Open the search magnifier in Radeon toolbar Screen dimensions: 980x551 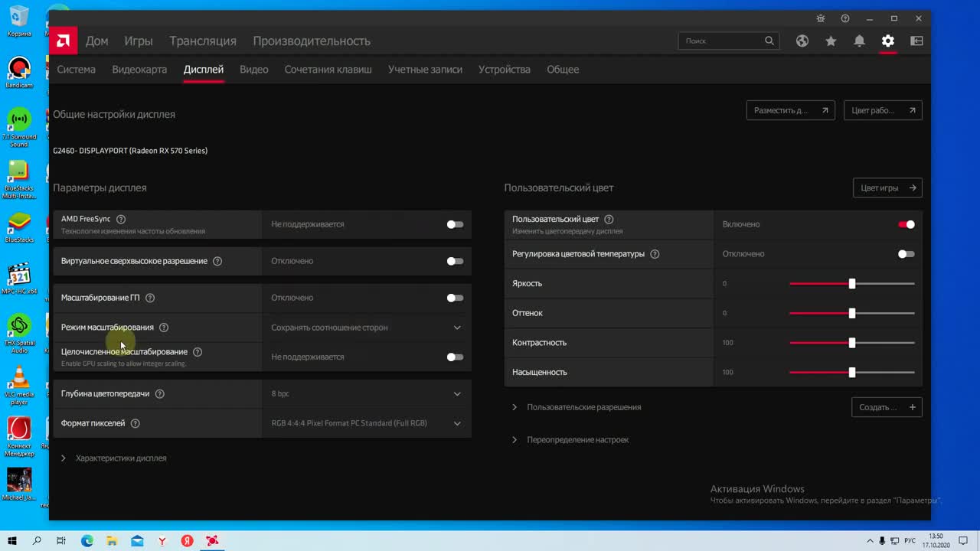tap(769, 41)
